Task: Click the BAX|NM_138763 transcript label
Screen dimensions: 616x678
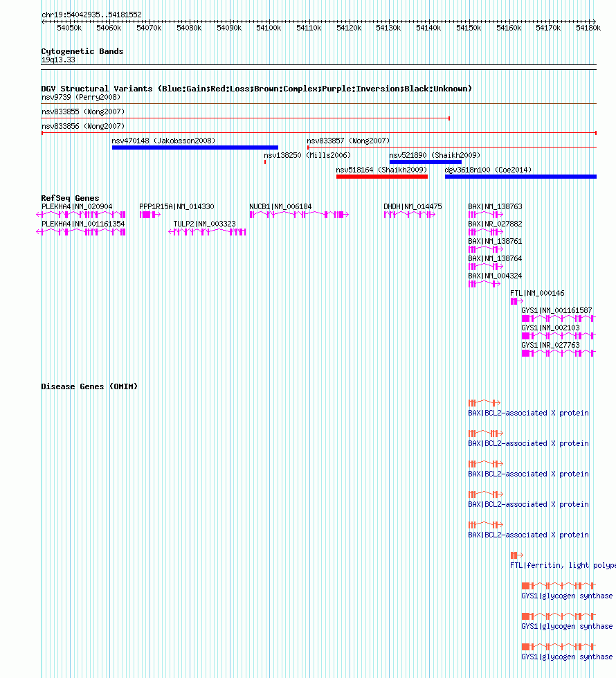Action: click(495, 206)
